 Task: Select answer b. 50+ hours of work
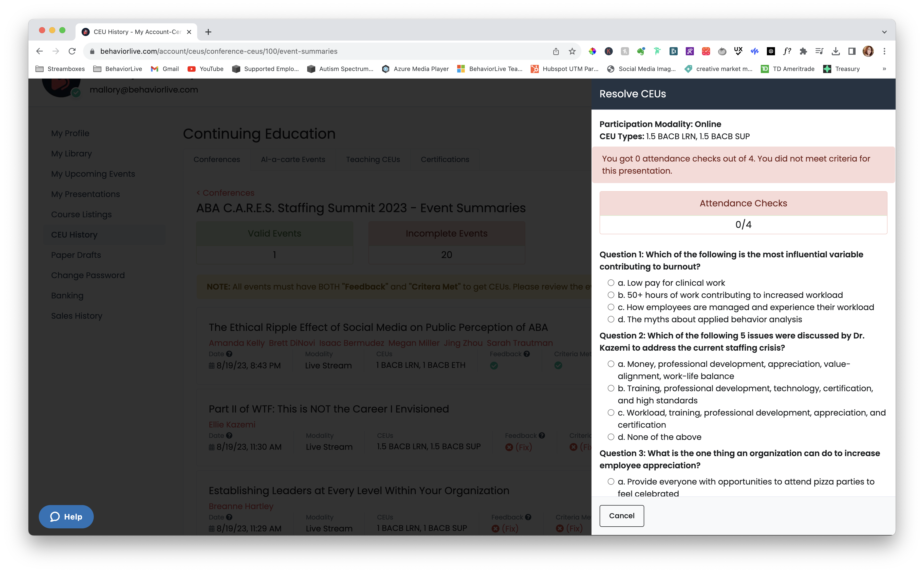[611, 295]
